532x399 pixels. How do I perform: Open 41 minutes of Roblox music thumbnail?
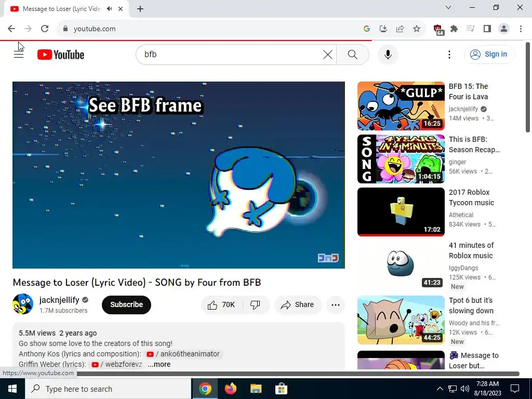coord(401,264)
